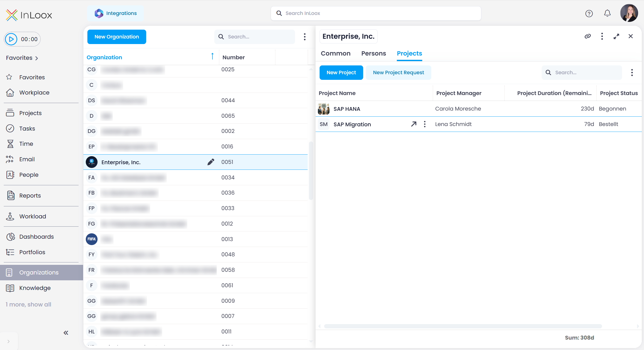This screenshot has height=350, width=644.
Task: Sort by the Number column header
Action: point(234,57)
